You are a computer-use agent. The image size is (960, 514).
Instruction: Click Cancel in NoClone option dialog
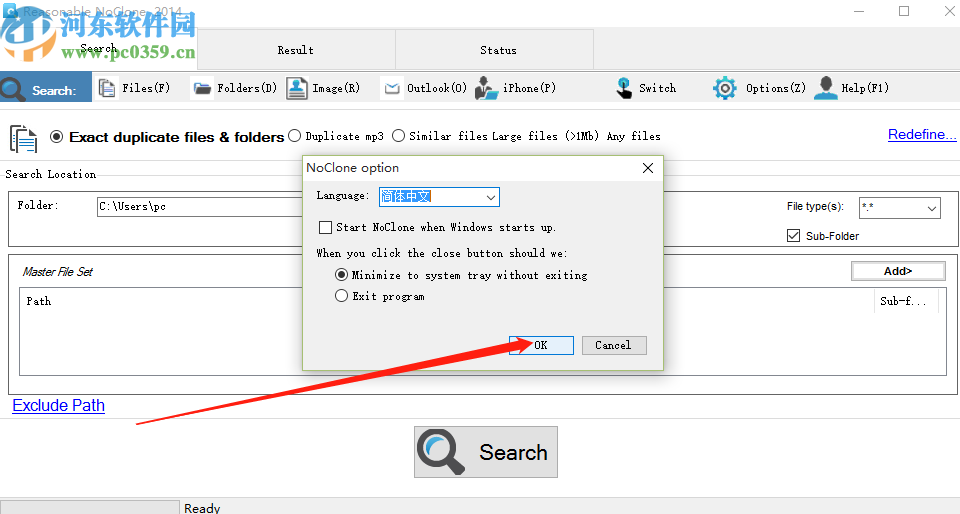click(614, 345)
